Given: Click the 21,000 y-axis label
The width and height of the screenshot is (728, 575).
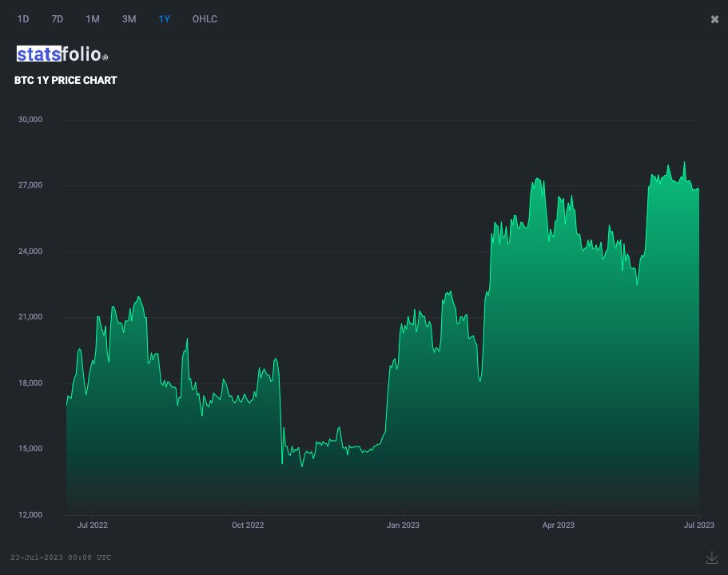Looking at the screenshot, I should [x=30, y=317].
